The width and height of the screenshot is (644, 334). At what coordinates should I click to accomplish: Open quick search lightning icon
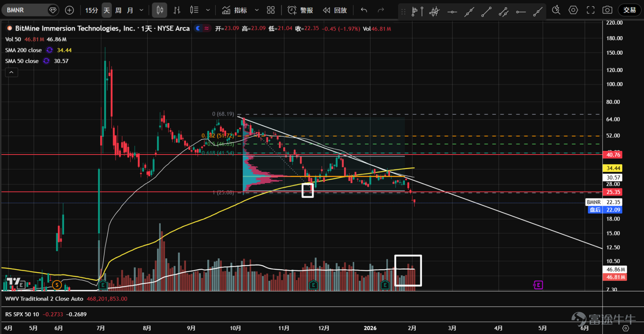point(556,10)
